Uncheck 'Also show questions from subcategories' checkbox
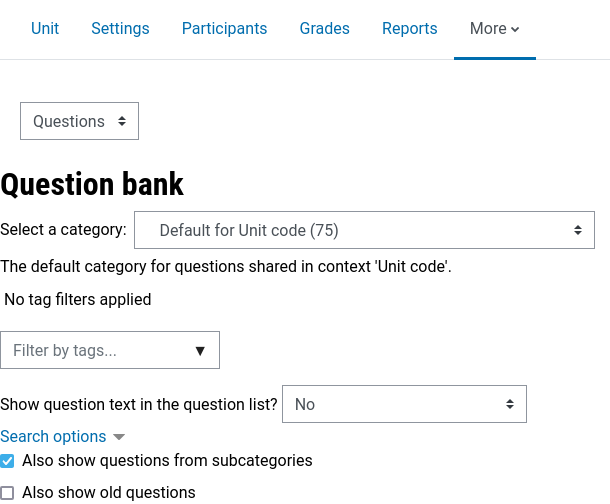 pyautogui.click(x=8, y=461)
